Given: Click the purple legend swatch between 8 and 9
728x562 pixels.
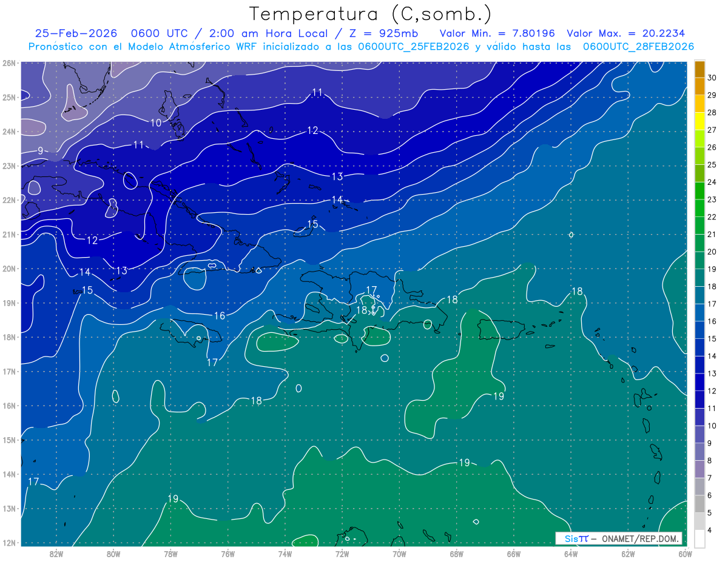Looking at the screenshot, I should [699, 452].
